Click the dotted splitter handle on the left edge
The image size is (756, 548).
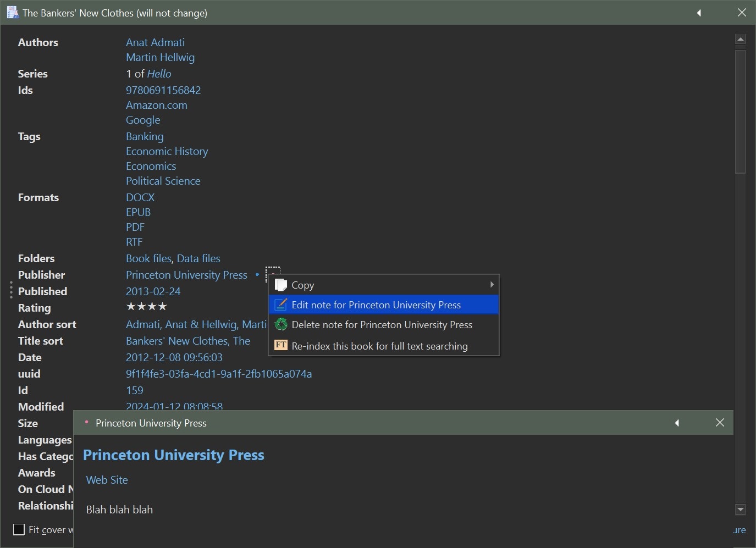pyautogui.click(x=11, y=290)
